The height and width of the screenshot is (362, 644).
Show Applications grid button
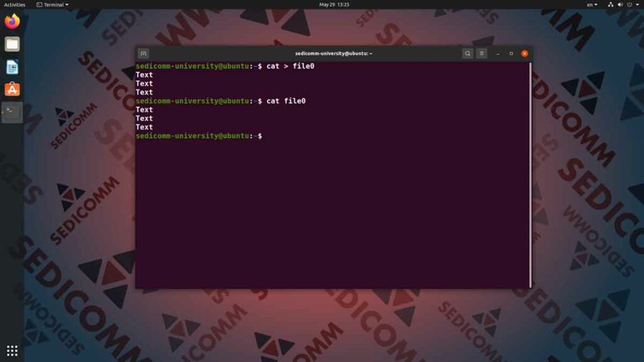tap(12, 351)
